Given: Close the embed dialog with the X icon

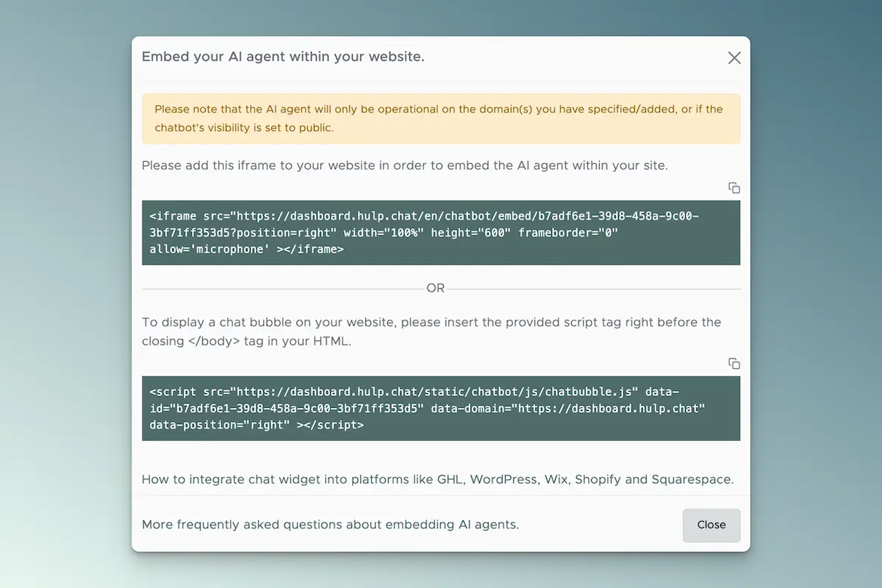Looking at the screenshot, I should pos(734,57).
